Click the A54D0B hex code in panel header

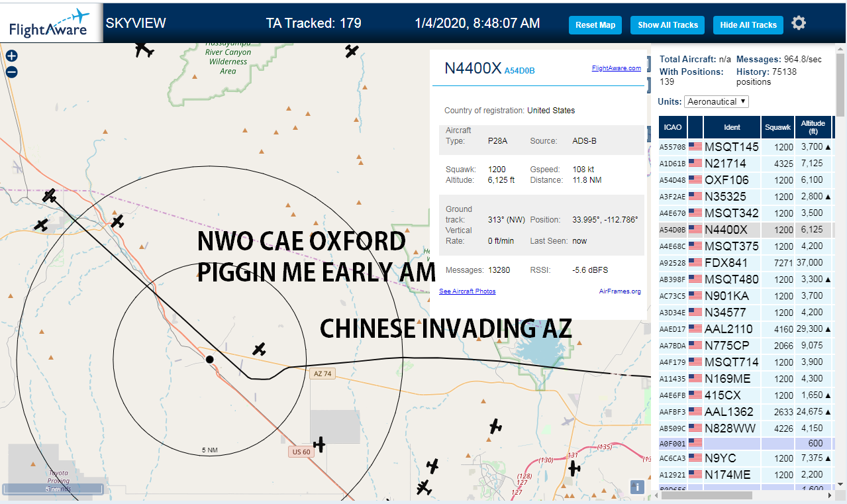point(519,71)
